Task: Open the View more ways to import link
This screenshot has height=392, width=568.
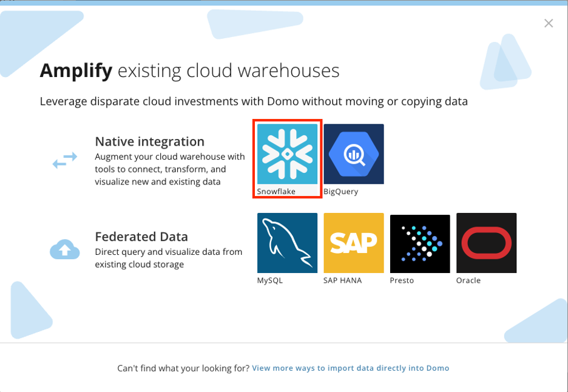Action: click(x=351, y=368)
